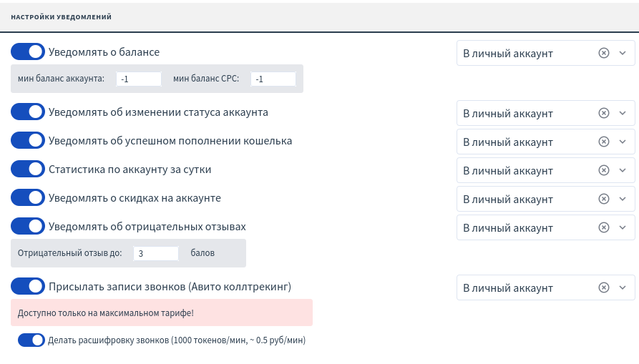Viewport: 639px width, 364px height.
Task: Click the 'мин баланс CPC' input field
Action: coord(273,79)
